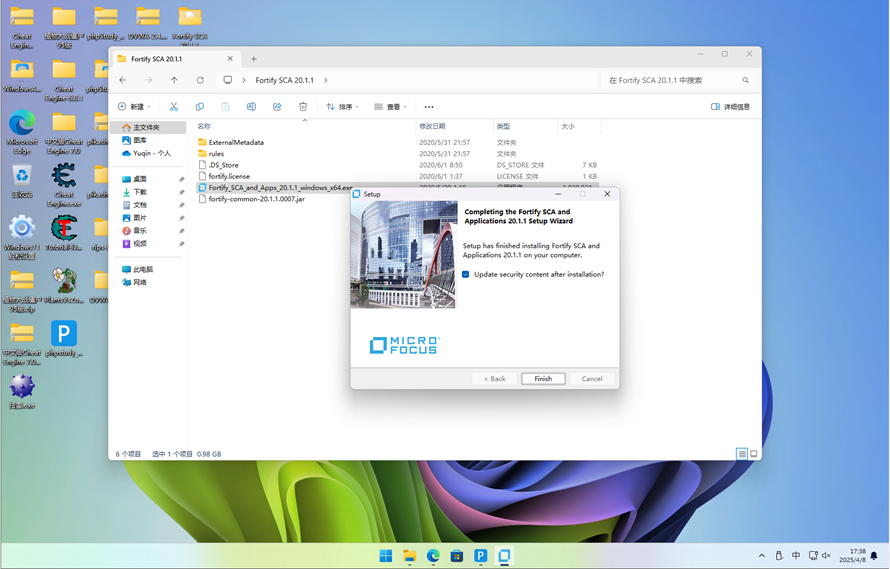Image resolution: width=890 pixels, height=569 pixels.
Task: Open Microsoft Store from taskbar
Action: 457,555
